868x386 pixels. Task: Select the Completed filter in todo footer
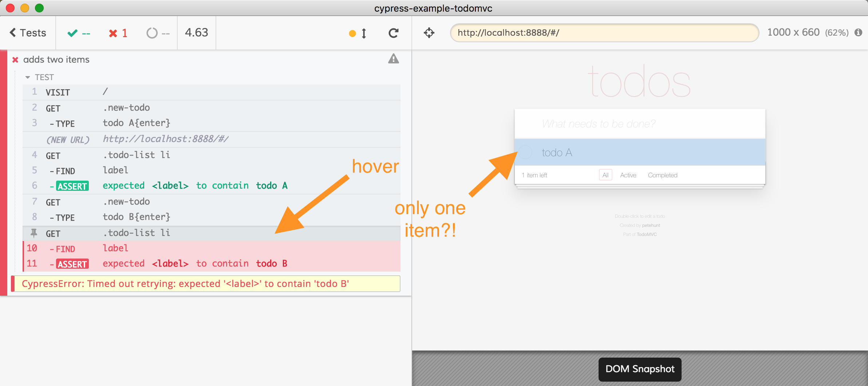[x=662, y=175]
